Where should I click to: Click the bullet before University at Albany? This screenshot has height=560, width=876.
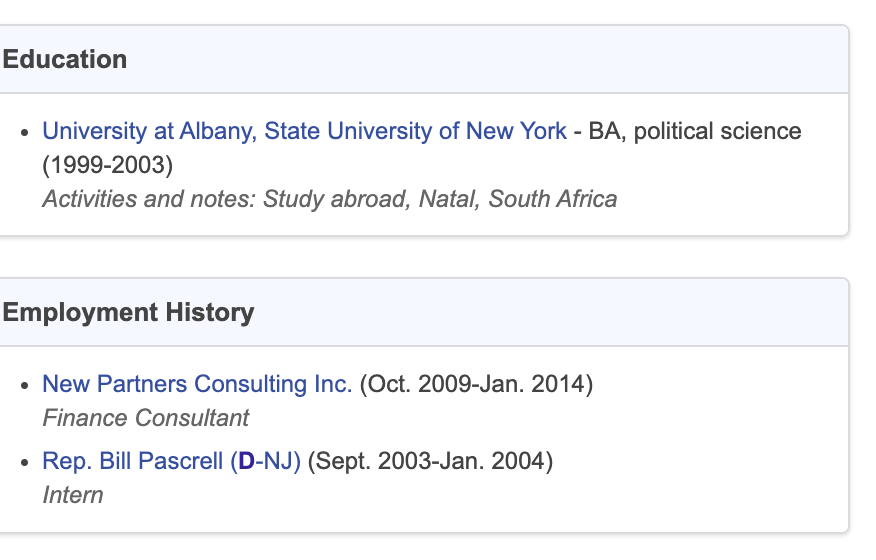[x=24, y=132]
